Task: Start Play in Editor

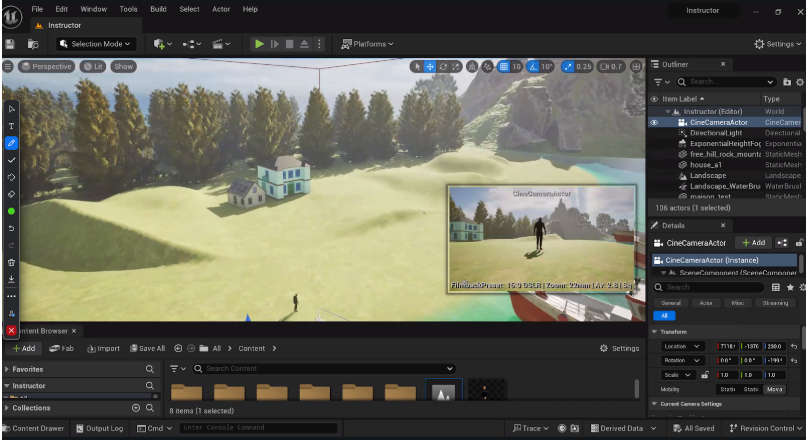Action: pyautogui.click(x=260, y=44)
